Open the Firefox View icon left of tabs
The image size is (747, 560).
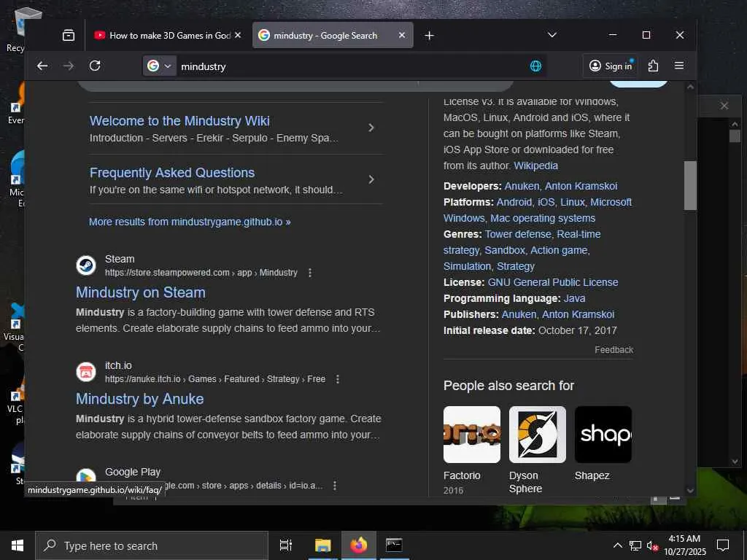click(69, 35)
